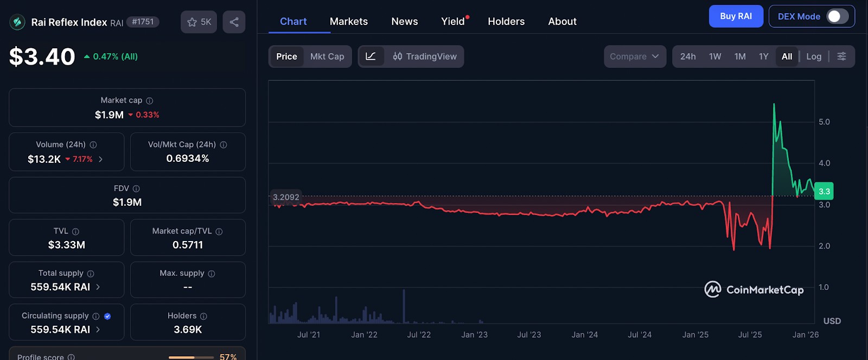Click the Profile score progress bar
The width and height of the screenshot is (868, 360).
(x=191, y=357)
